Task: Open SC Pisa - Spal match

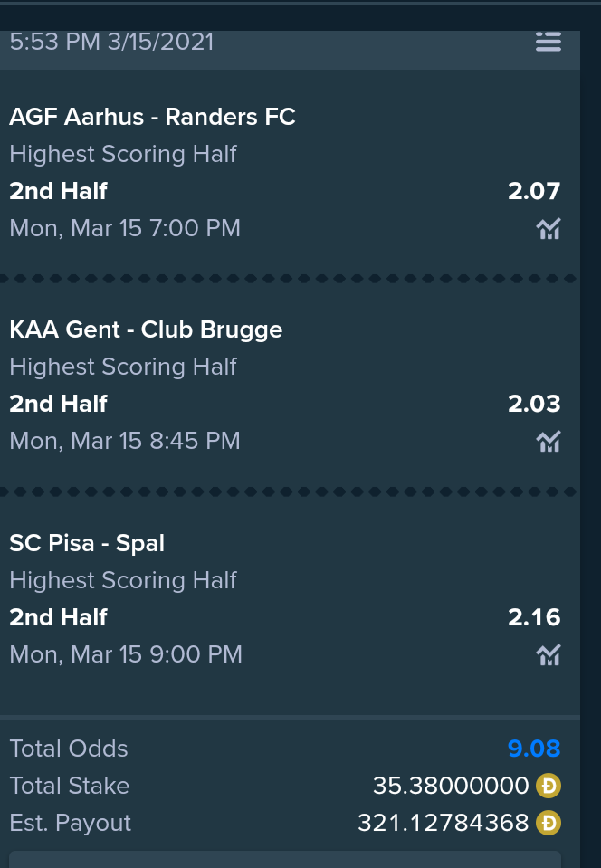Action: (87, 543)
